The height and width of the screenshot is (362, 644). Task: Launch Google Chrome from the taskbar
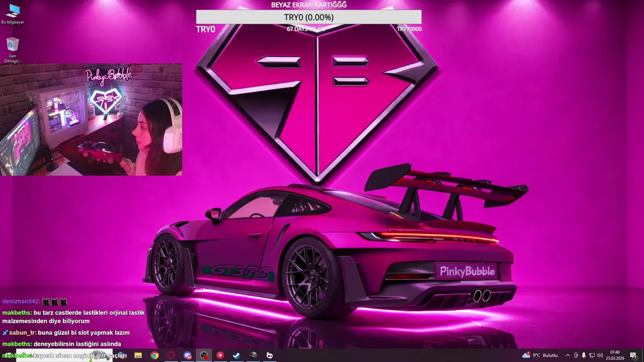(x=154, y=355)
